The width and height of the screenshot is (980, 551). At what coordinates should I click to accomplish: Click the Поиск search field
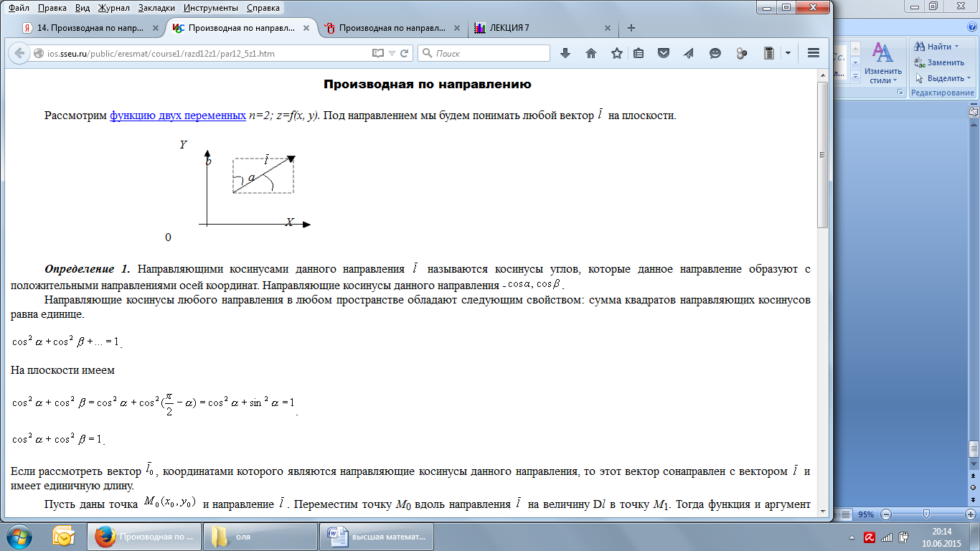click(484, 53)
